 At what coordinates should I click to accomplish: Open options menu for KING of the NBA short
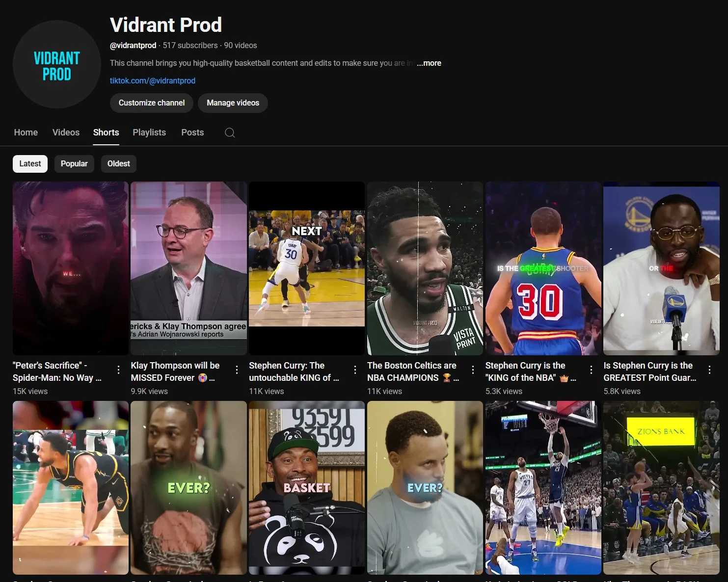pyautogui.click(x=592, y=369)
